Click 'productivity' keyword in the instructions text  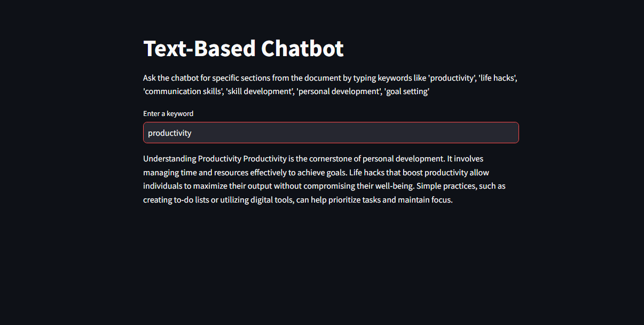click(452, 78)
